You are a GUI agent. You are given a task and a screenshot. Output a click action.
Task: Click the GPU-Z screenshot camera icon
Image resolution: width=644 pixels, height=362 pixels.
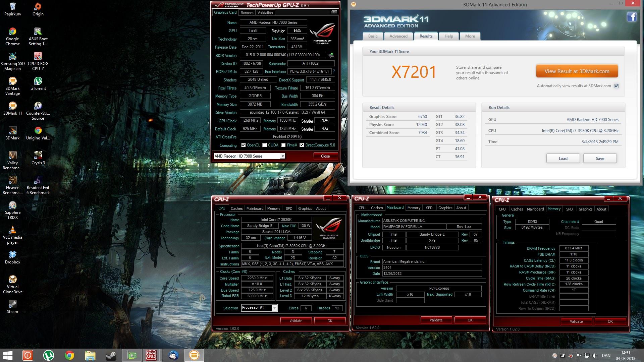[x=334, y=12]
